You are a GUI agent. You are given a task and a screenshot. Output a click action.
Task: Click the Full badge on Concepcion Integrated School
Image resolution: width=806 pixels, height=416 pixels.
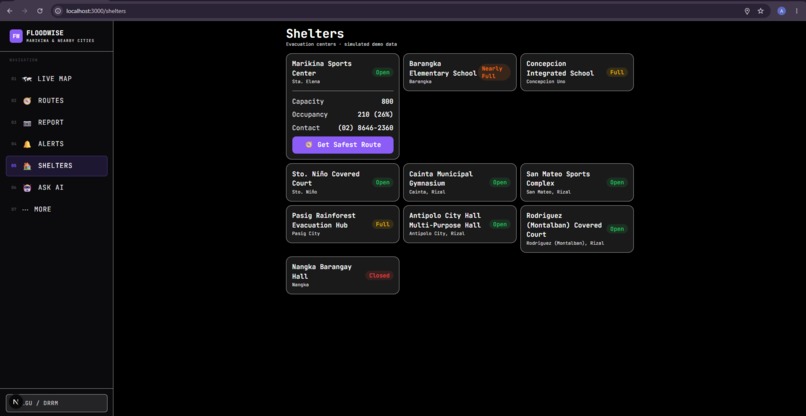pos(617,73)
